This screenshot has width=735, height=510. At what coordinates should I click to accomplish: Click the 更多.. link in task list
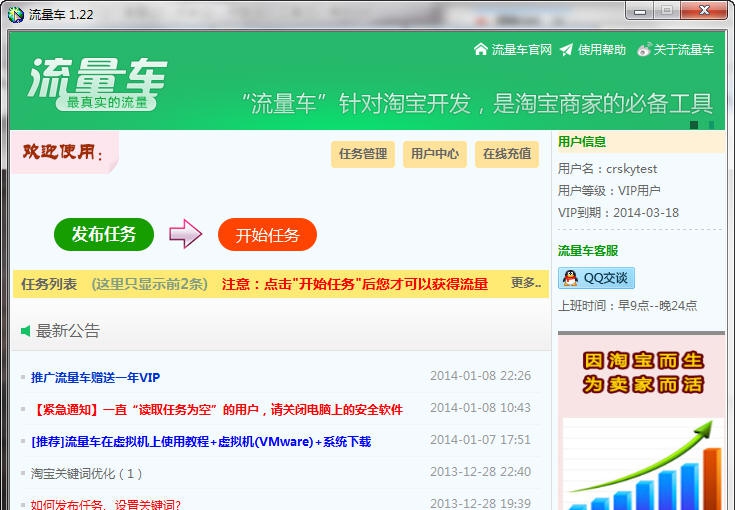526,283
